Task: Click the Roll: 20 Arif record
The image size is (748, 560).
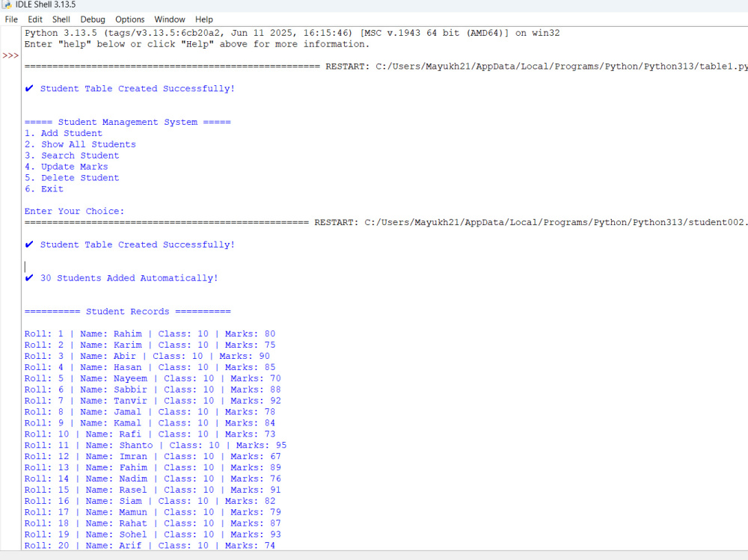Action: [150, 545]
